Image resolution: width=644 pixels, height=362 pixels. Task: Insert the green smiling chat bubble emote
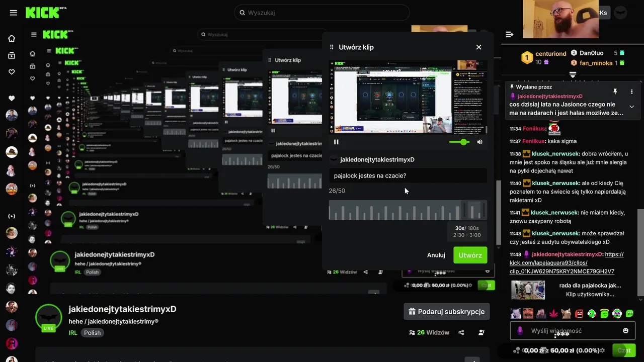point(629,313)
